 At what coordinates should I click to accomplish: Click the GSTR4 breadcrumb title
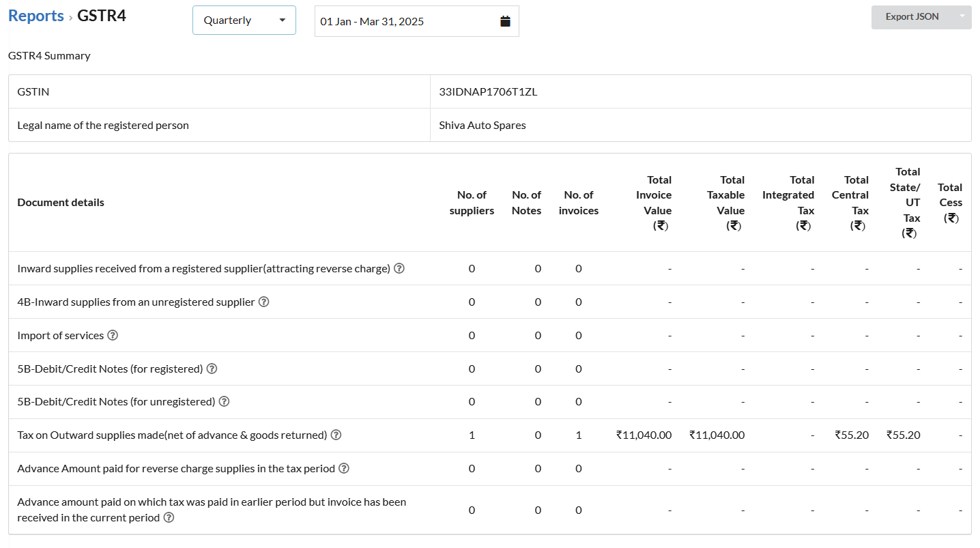pos(102,16)
